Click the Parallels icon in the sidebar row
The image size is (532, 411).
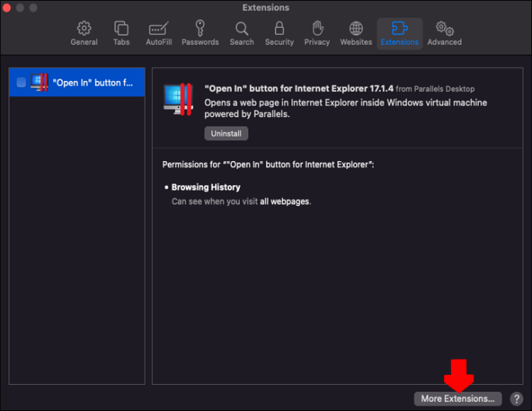pyautogui.click(x=39, y=83)
